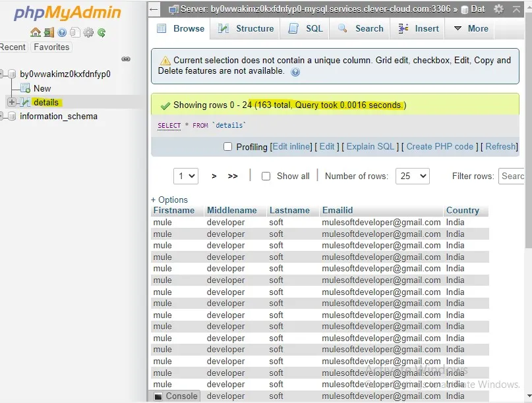Image resolution: width=532 pixels, height=403 pixels.
Task: Click the by0wwakimz0kxfdnfyp0 database icon
Action: click(x=12, y=74)
